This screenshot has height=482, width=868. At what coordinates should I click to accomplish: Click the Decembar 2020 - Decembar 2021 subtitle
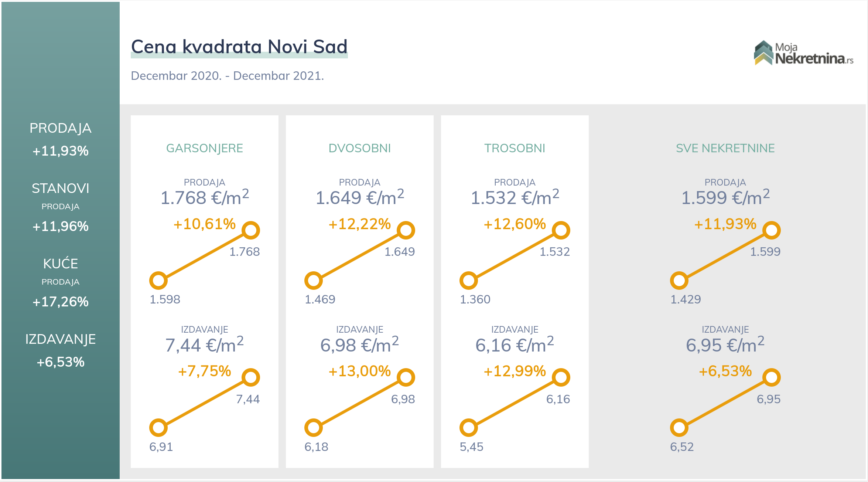pyautogui.click(x=227, y=76)
